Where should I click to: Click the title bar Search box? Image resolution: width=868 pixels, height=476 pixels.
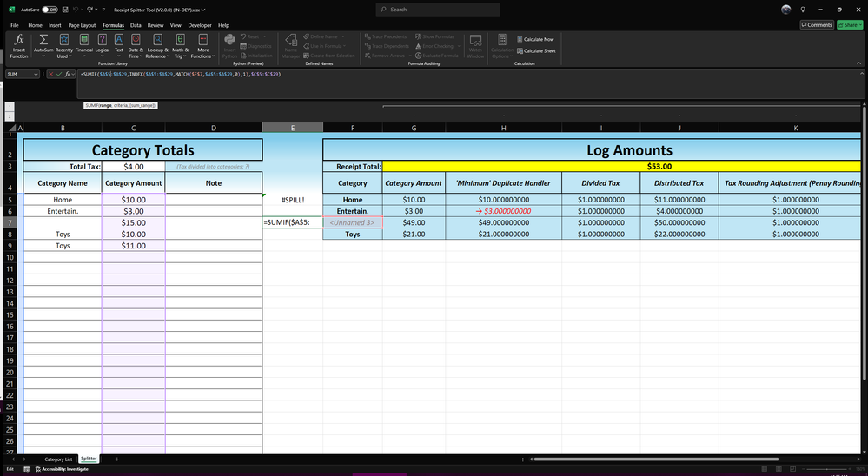pos(438,10)
